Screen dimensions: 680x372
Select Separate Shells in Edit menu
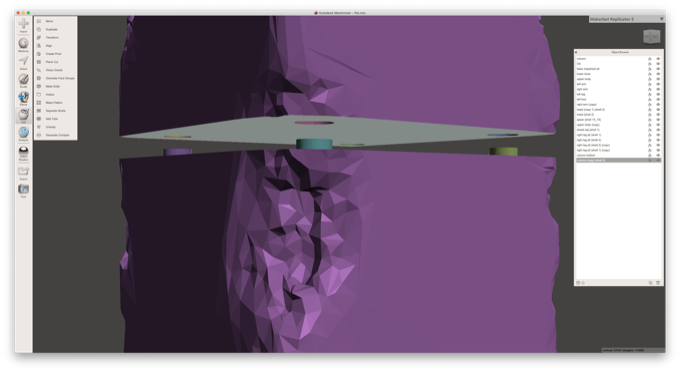coord(56,111)
